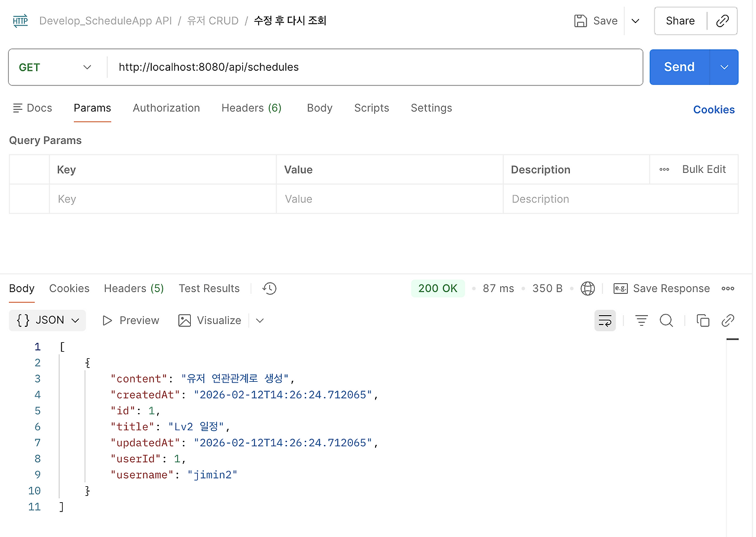Click the Save Response example icon
This screenshot has width=756, height=537.
pyautogui.click(x=620, y=289)
